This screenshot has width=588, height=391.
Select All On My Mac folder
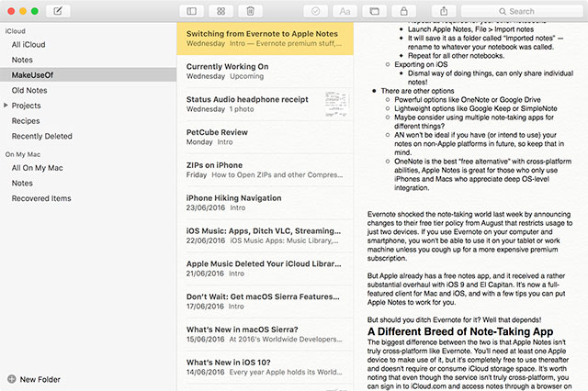pyautogui.click(x=37, y=168)
